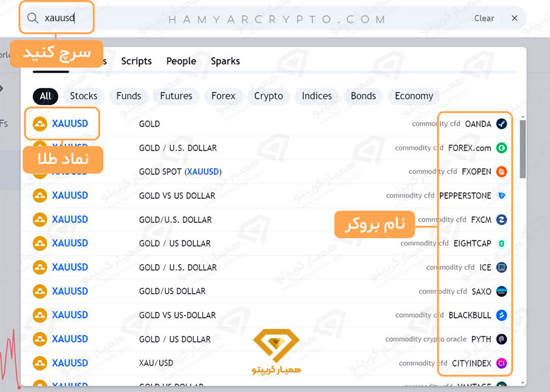
Task: Click the FOREX.com broker logo icon
Action: (502, 148)
